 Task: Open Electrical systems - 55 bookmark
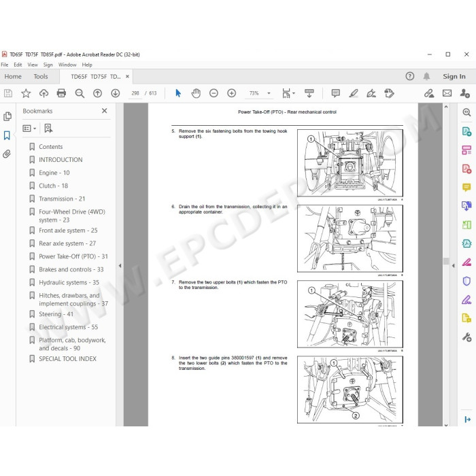[68, 327]
